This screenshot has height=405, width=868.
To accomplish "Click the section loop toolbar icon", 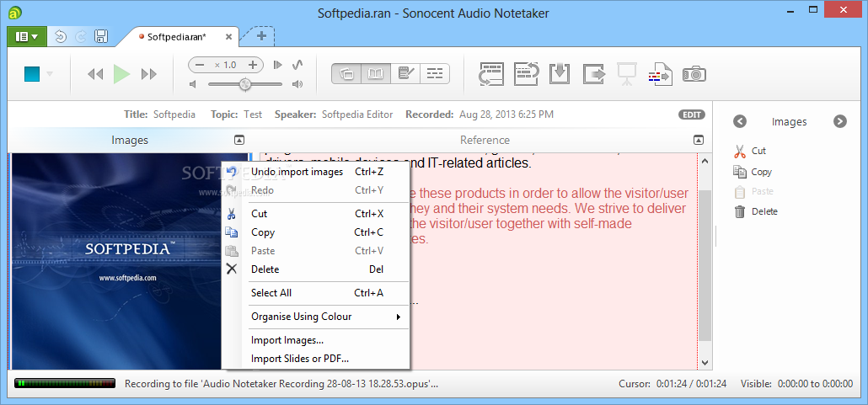I will click(x=491, y=73).
